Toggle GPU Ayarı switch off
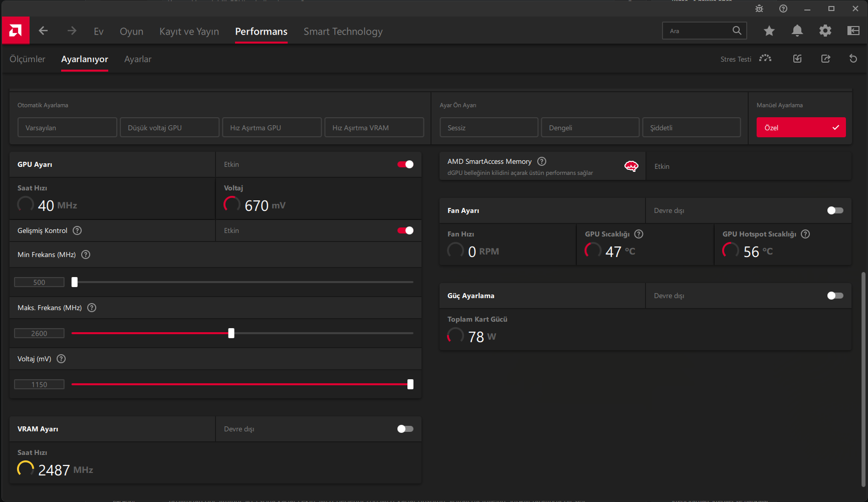This screenshot has width=868, height=502. pos(405,164)
